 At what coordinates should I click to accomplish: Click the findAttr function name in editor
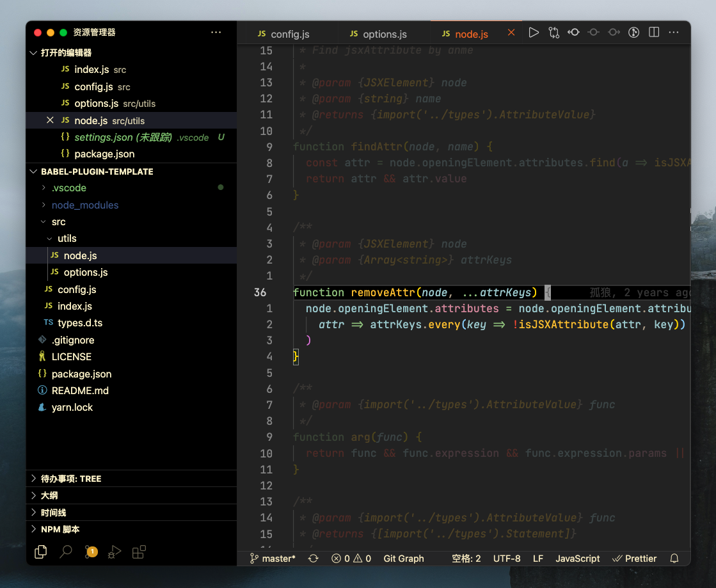tap(377, 147)
